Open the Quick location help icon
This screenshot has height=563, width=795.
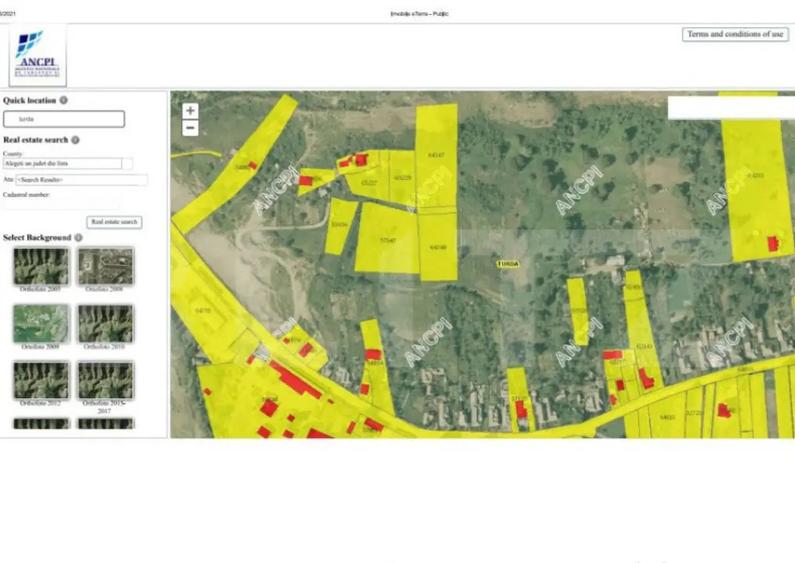point(64,100)
